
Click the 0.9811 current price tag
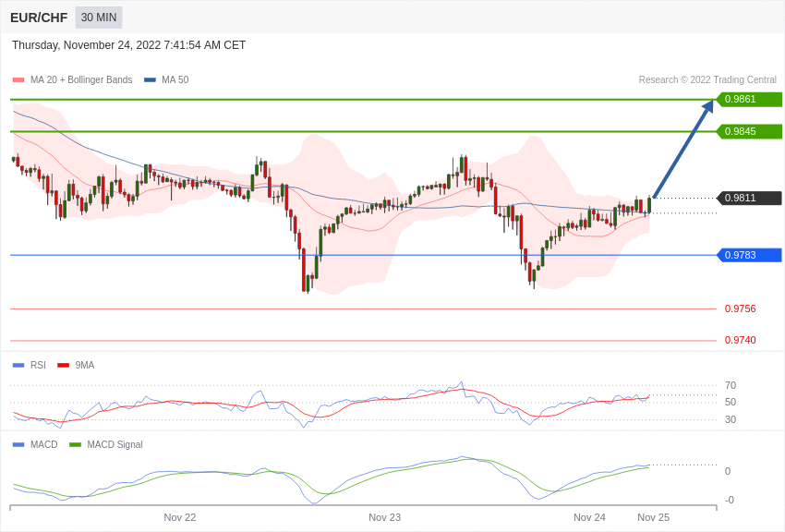[750, 199]
